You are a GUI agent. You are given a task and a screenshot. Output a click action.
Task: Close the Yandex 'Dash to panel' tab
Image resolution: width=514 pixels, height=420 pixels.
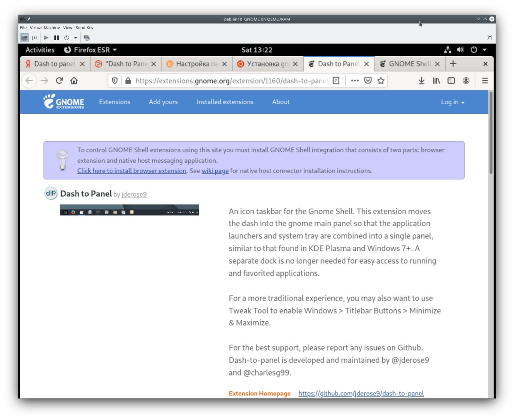click(82, 64)
